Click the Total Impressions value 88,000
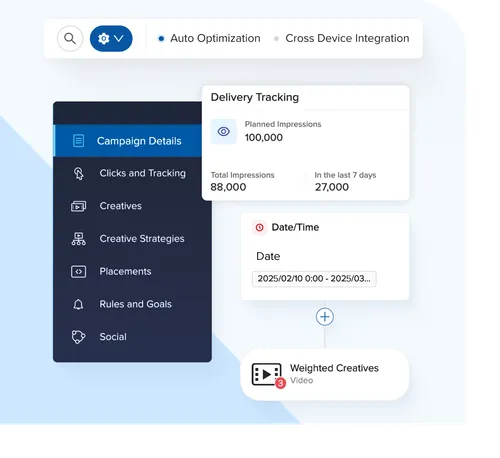The image size is (500, 458). [x=228, y=187]
